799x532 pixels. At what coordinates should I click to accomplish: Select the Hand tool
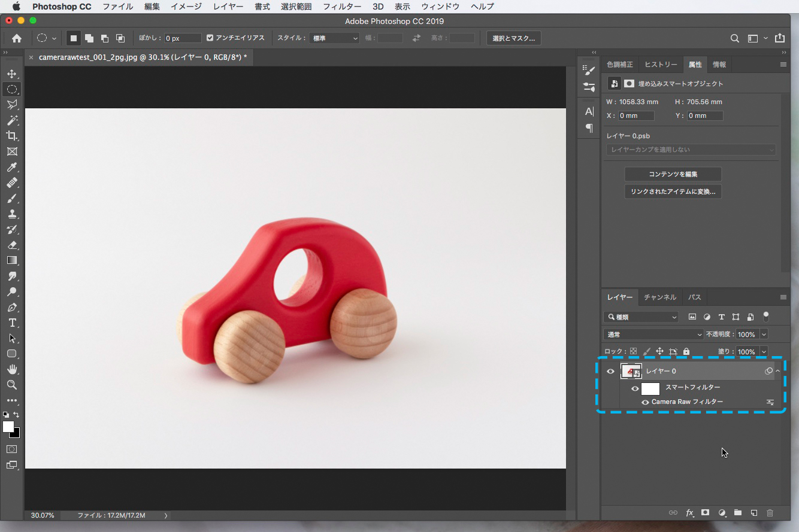(x=12, y=369)
